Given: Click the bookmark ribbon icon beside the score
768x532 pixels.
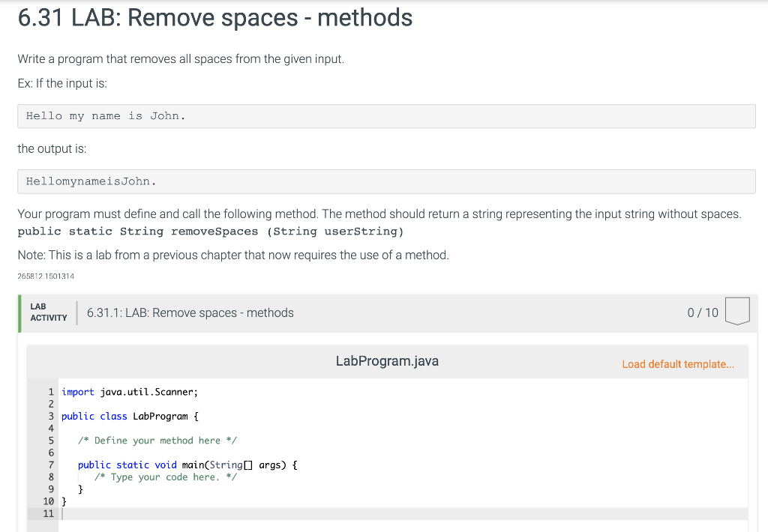Looking at the screenshot, I should point(737,312).
